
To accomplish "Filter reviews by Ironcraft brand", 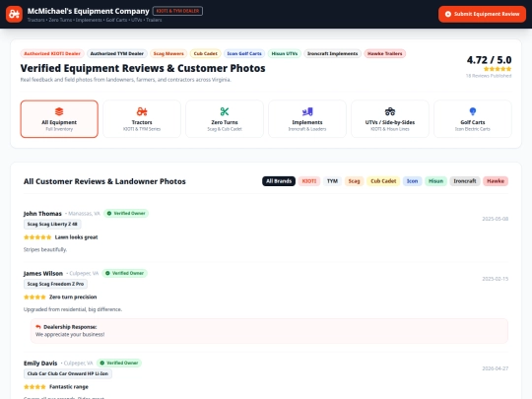I will pyautogui.click(x=465, y=181).
